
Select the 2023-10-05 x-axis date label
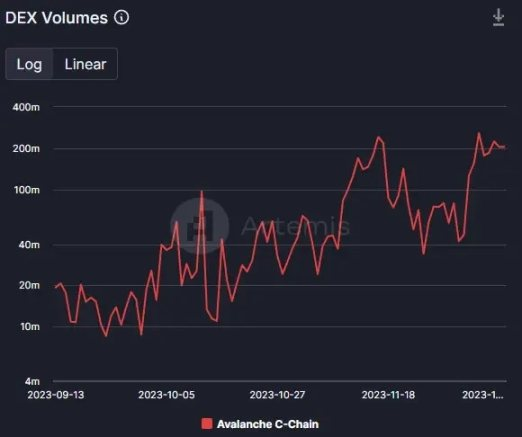coord(166,395)
